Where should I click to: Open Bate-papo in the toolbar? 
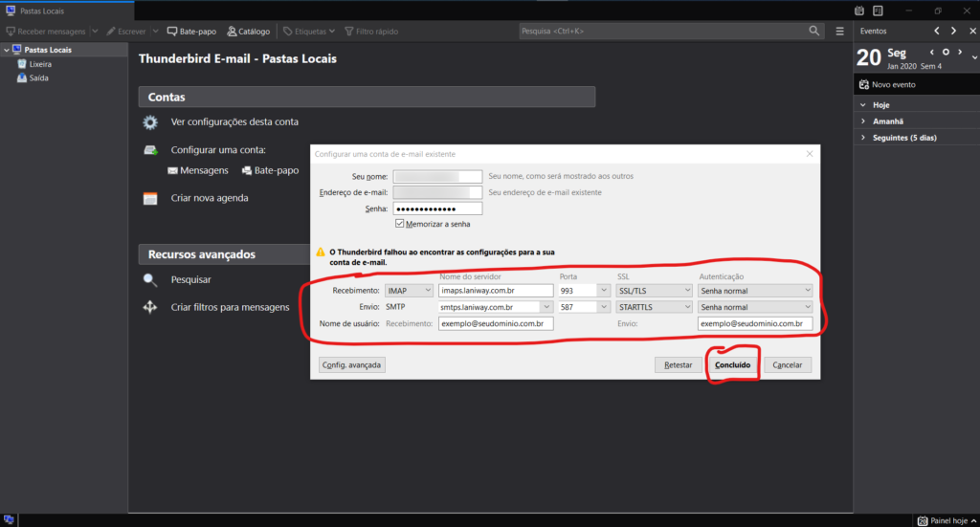191,32
